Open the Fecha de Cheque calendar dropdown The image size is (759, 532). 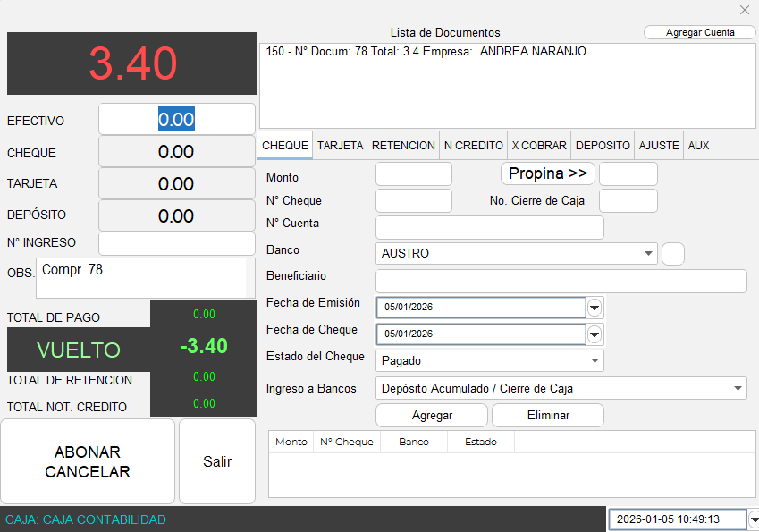click(x=595, y=334)
